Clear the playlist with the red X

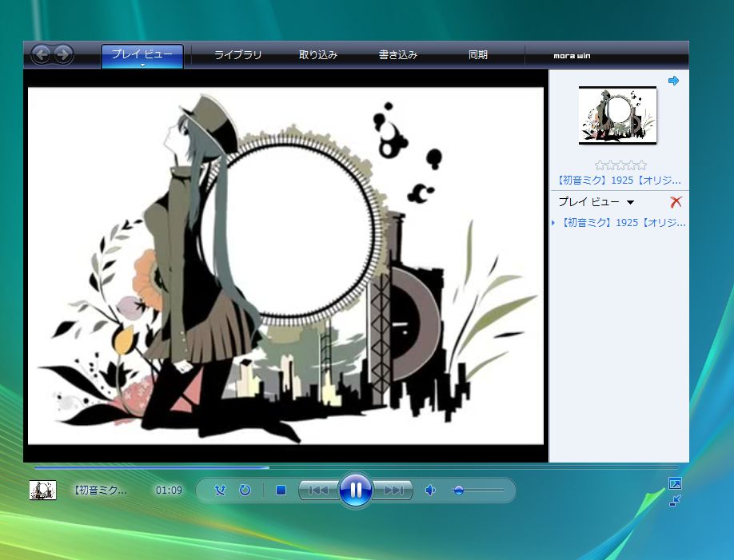point(676,201)
